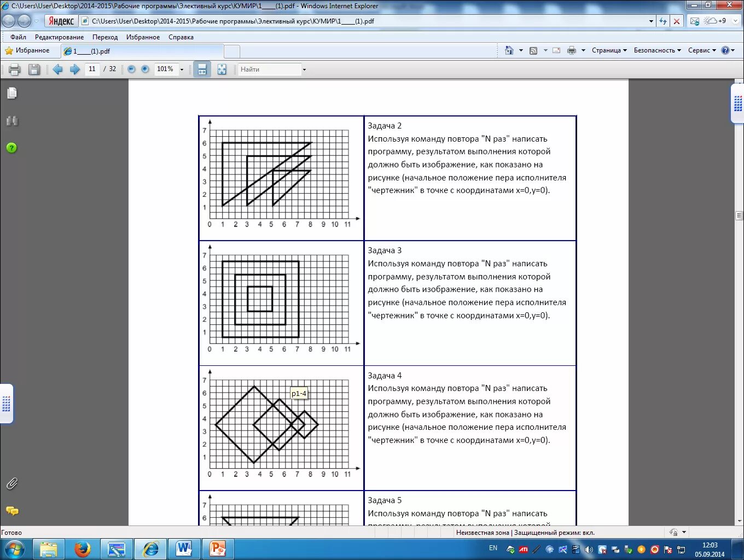The width and height of the screenshot is (744, 560).
Task: Click the Задача 2 heading text
Action: click(385, 126)
